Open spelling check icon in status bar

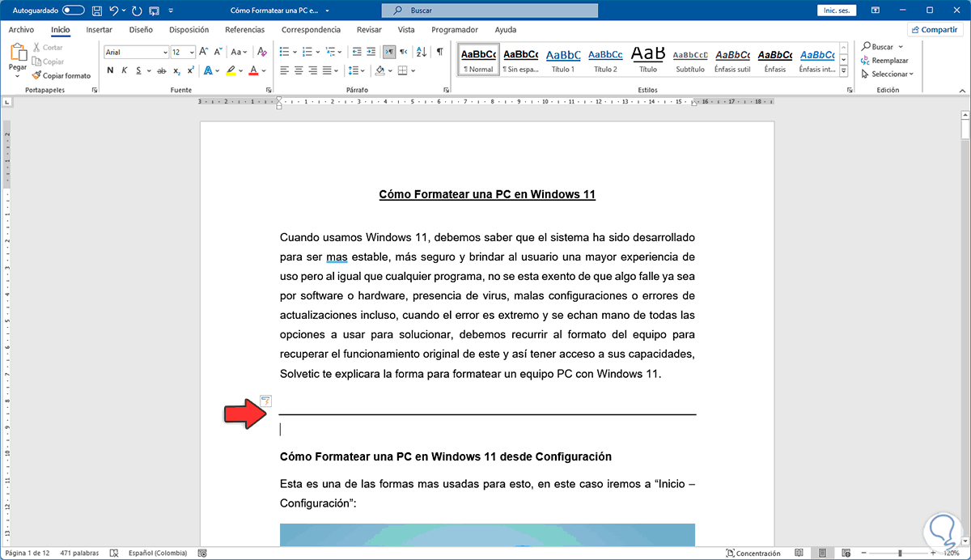tap(113, 554)
